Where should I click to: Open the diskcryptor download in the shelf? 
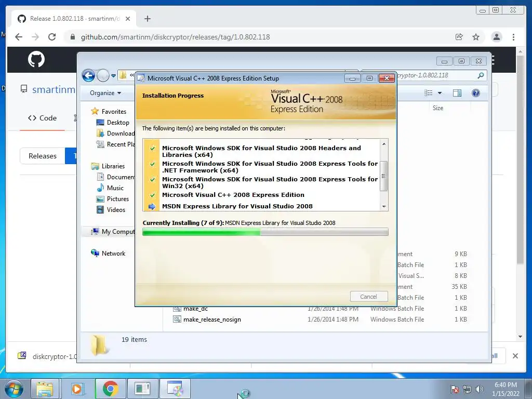[47, 356]
